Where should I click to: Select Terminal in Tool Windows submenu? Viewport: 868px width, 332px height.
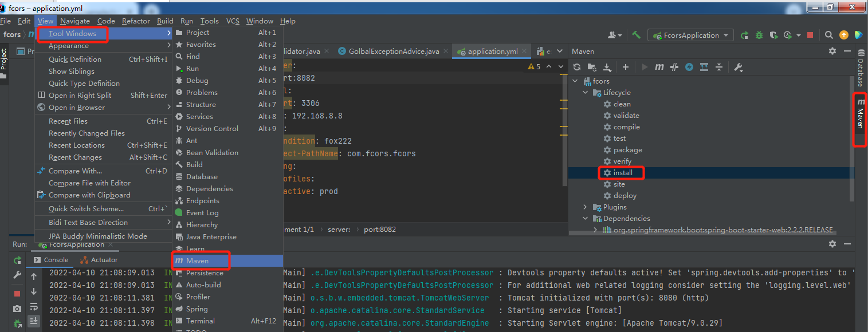(x=228, y=321)
